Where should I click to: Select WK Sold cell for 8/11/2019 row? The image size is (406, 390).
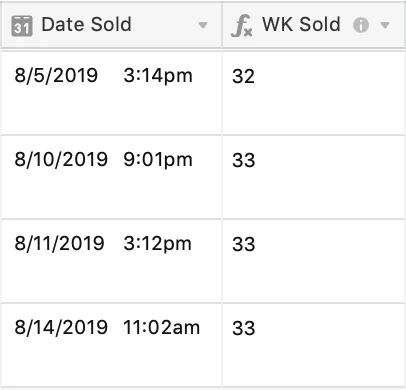tap(313, 261)
